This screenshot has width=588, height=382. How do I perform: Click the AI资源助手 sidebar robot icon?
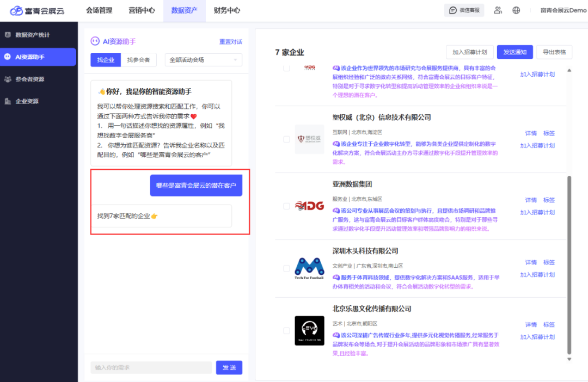[8, 57]
